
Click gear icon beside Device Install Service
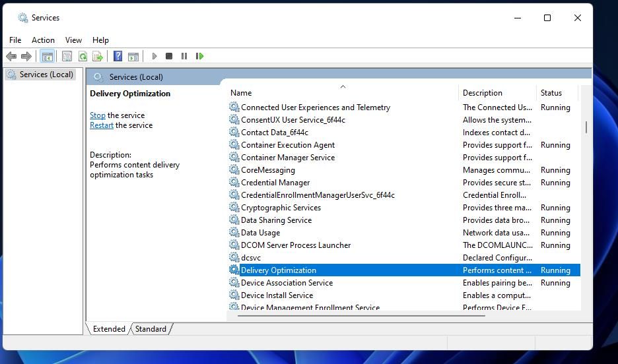234,295
